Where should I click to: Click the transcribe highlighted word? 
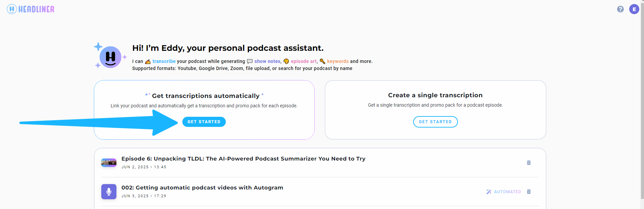pos(164,61)
